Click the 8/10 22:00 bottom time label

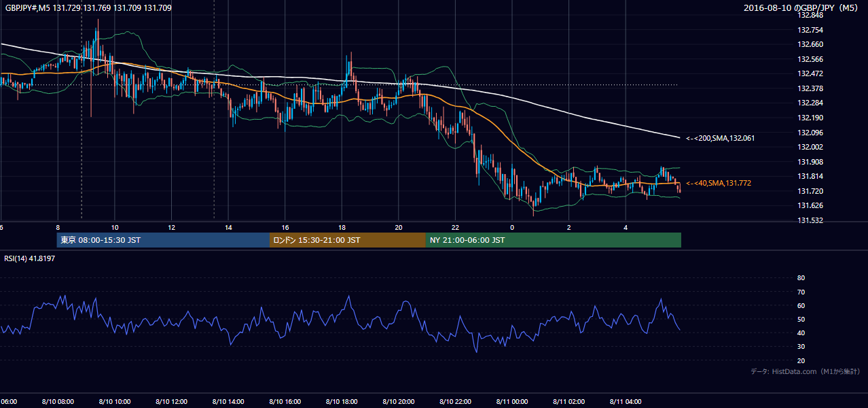click(x=455, y=402)
